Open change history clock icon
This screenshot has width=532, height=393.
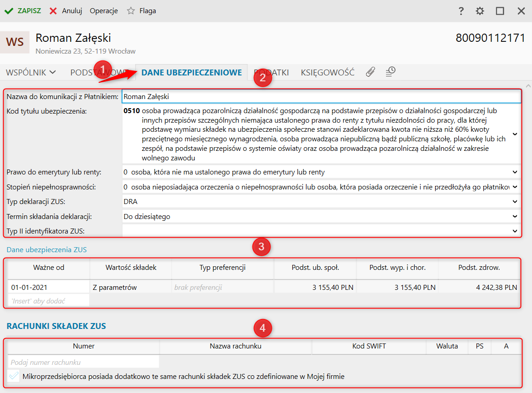(x=391, y=71)
